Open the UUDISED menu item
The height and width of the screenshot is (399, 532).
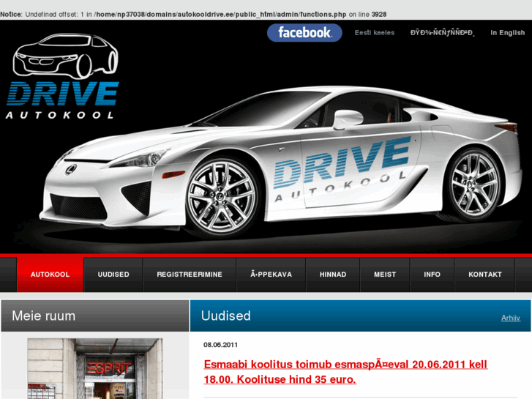click(x=113, y=275)
